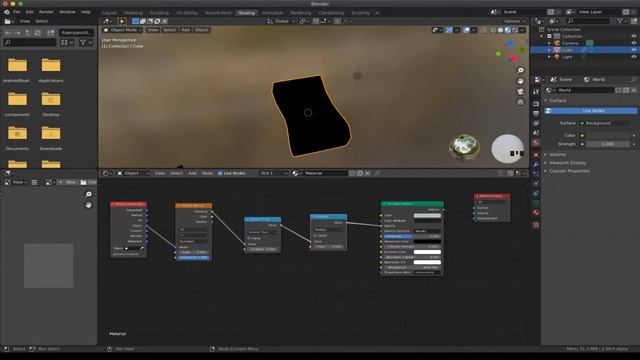This screenshot has width=640, height=360.
Task: Toggle Clamp checkbox in Greater Than node
Action: [249, 238]
